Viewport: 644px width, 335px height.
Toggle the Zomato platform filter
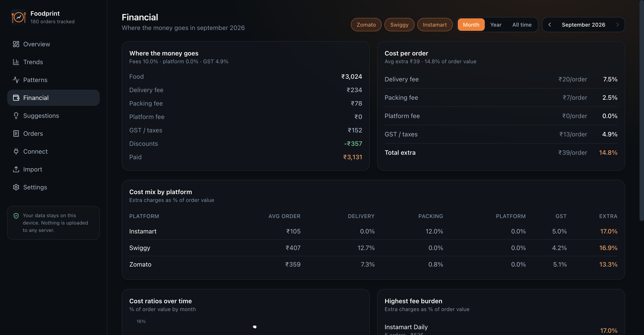click(366, 25)
